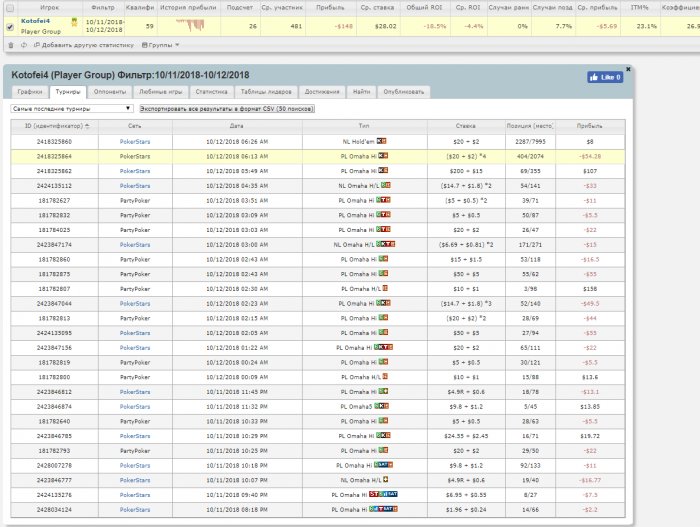Click the Groups icon below the player row

[x=144, y=46]
